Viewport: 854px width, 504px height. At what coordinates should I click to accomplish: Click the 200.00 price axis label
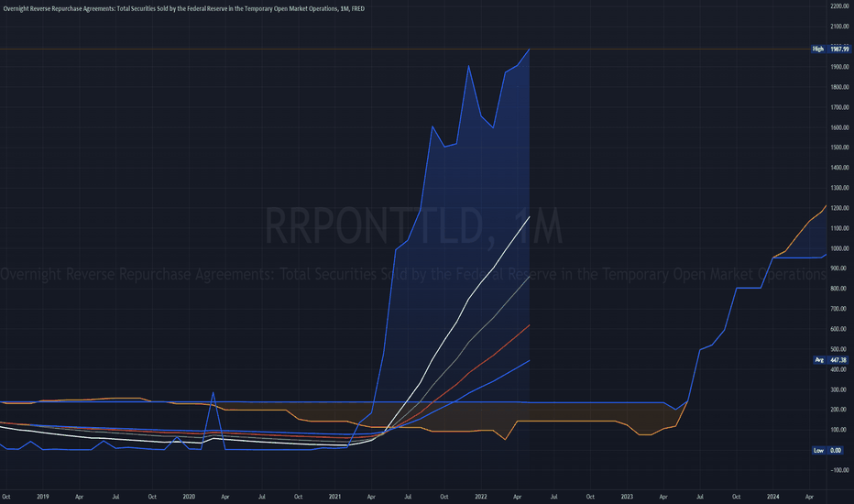tap(838, 410)
